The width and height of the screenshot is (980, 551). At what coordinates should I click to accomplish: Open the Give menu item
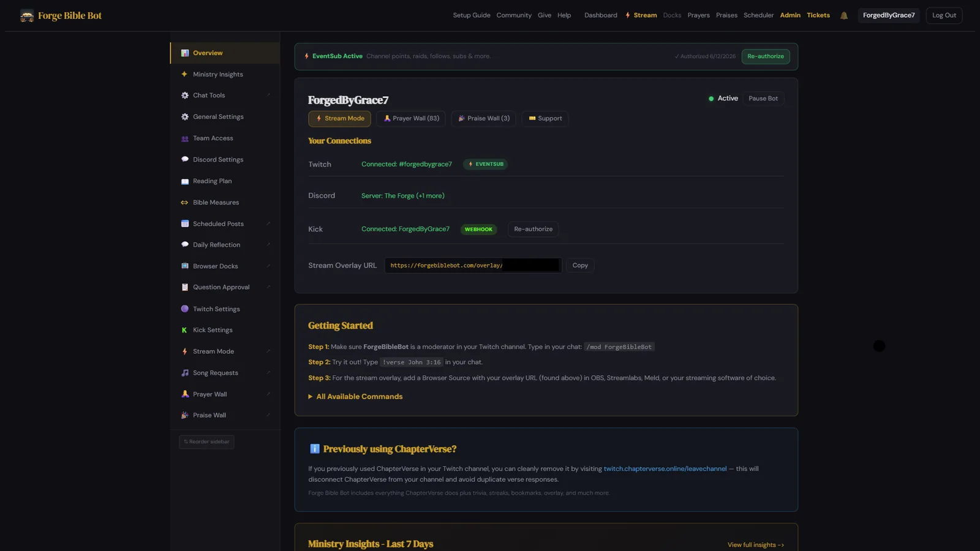pyautogui.click(x=545, y=15)
